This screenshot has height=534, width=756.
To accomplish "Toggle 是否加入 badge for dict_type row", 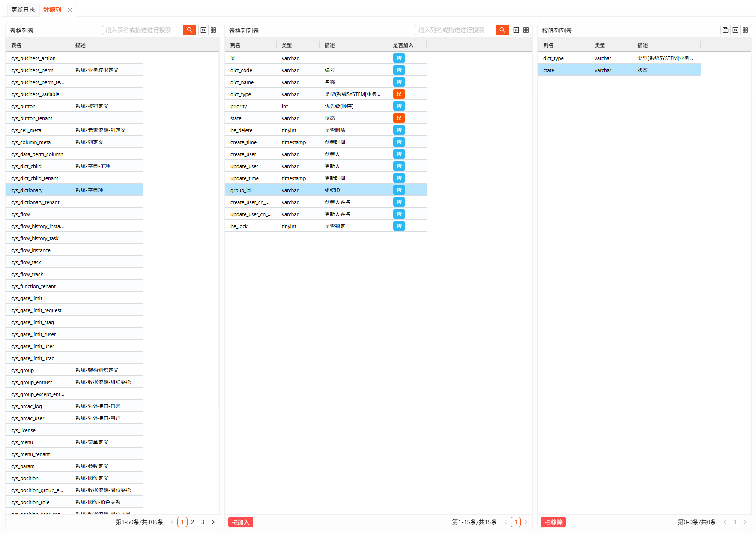I will (x=399, y=94).
